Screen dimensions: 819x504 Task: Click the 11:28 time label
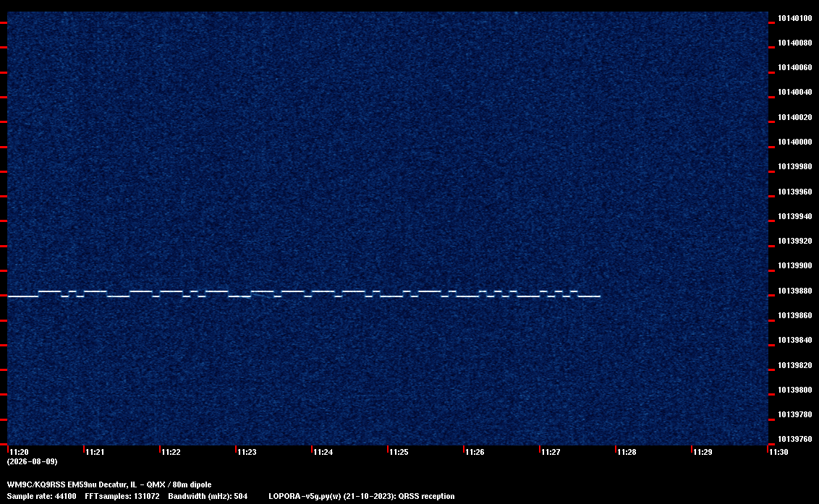627,452
